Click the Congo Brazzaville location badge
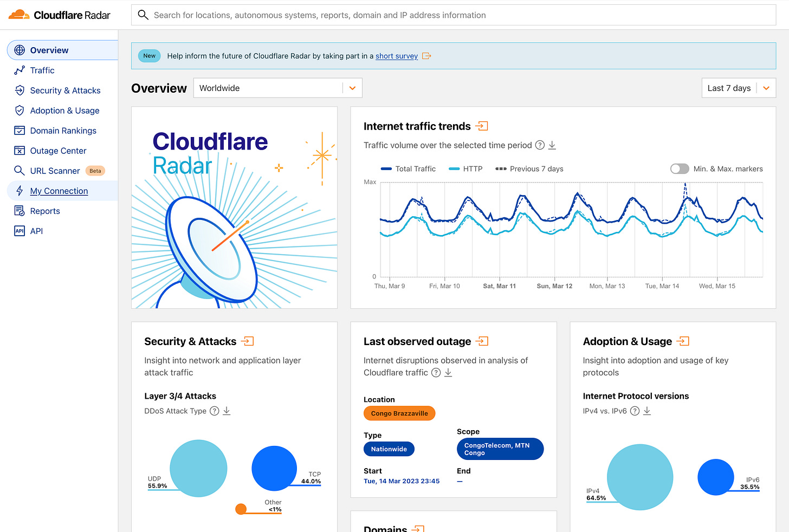Viewport: 789px width, 532px height. click(399, 413)
